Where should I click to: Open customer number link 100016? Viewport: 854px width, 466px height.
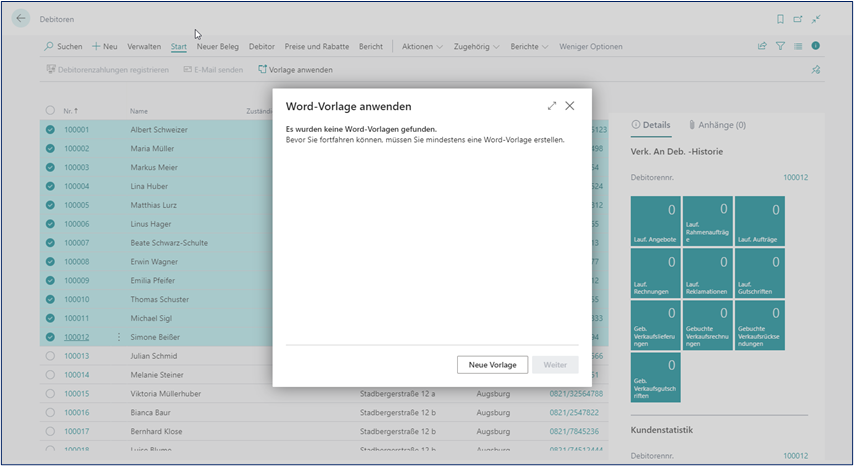tap(77, 412)
